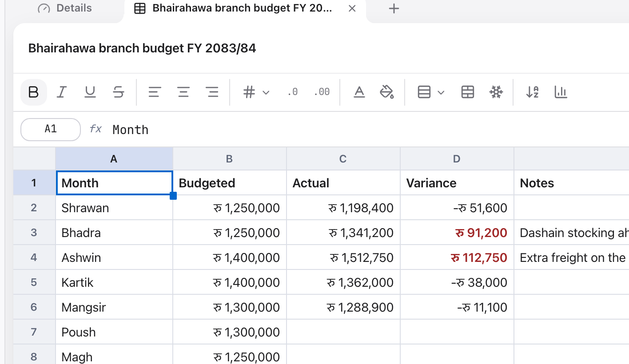
Task: Decrease decimal places (.0)
Action: (292, 92)
